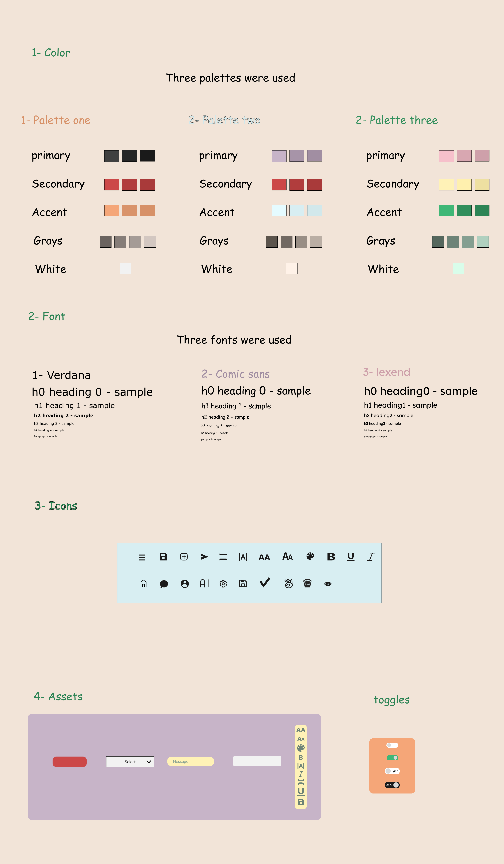Click the yellow Message input field
Viewport: 504px width, 864px height.
(x=190, y=761)
